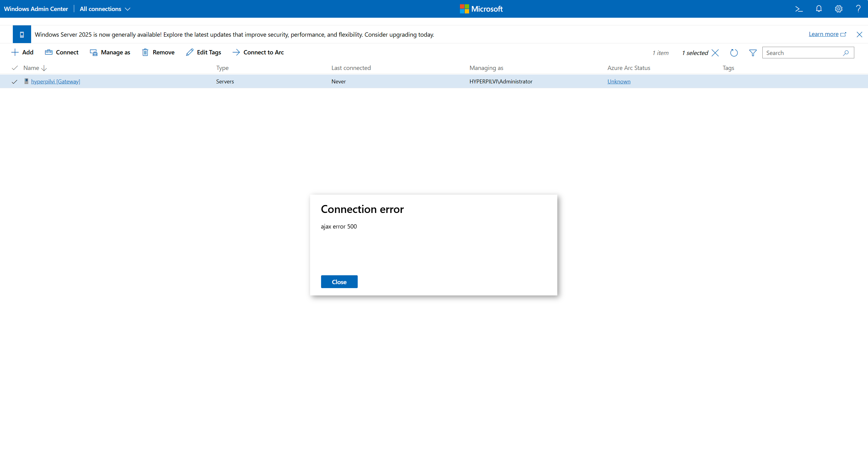The image size is (868, 454).
Task: Clear selection with the X icon
Action: click(715, 53)
